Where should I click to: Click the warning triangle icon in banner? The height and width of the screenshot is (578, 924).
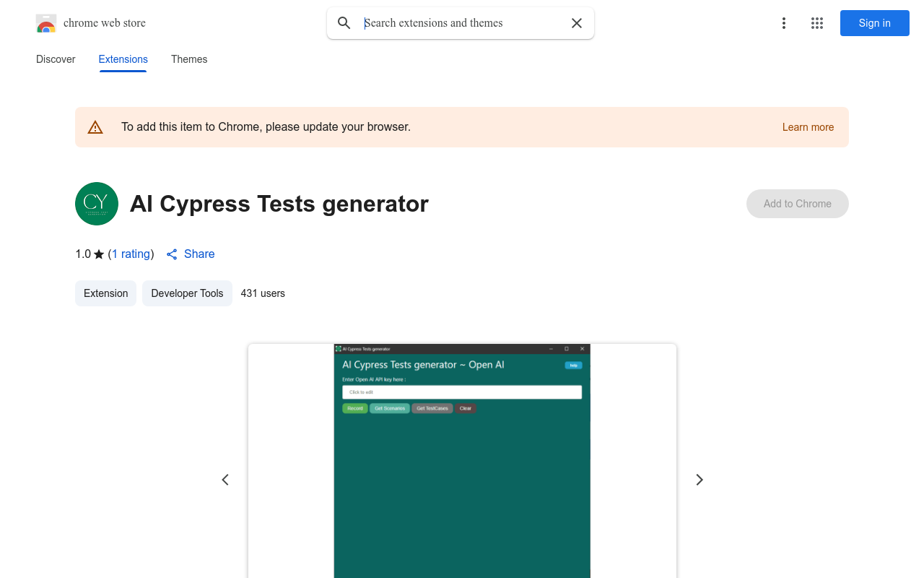(x=95, y=127)
